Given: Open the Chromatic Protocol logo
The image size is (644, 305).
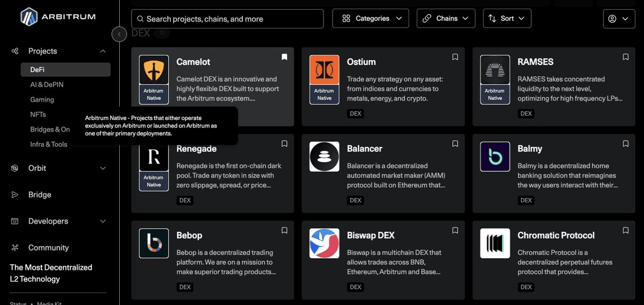Looking at the screenshot, I should (x=495, y=243).
